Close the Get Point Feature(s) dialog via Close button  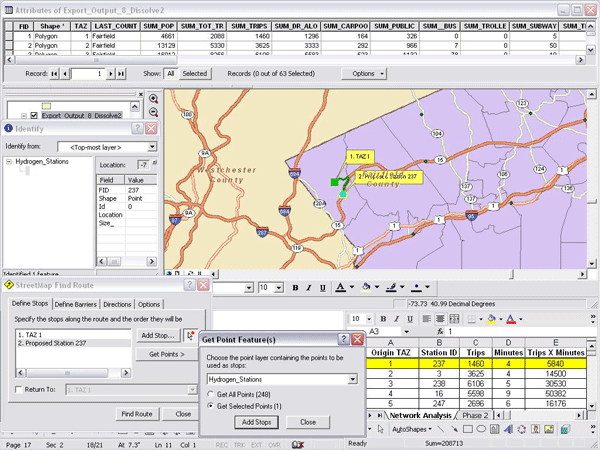tap(308, 422)
